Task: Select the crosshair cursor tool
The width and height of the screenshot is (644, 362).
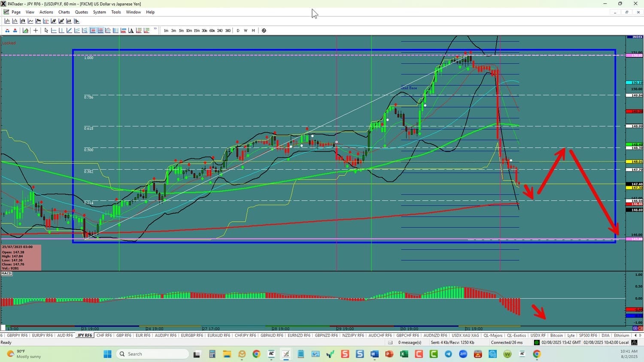Action: [x=36, y=30]
